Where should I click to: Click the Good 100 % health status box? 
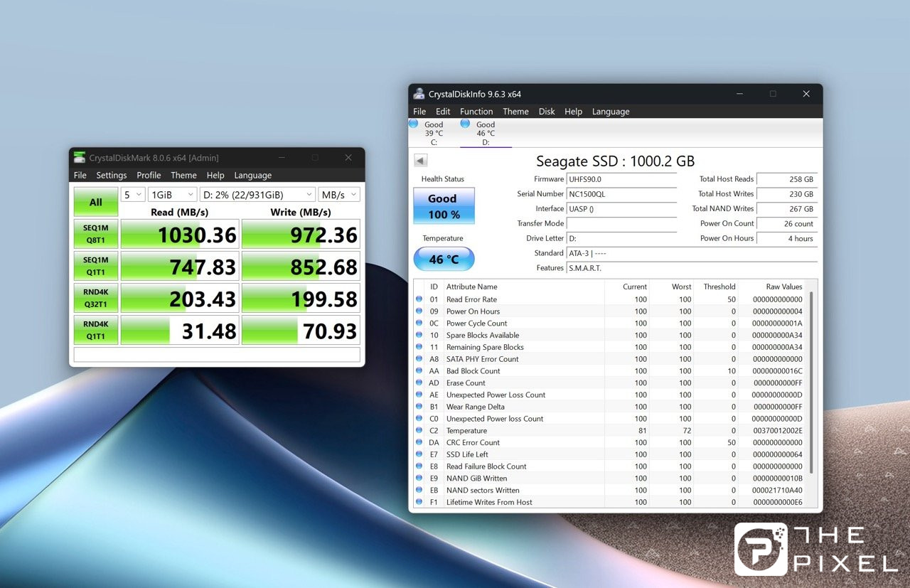tap(444, 206)
